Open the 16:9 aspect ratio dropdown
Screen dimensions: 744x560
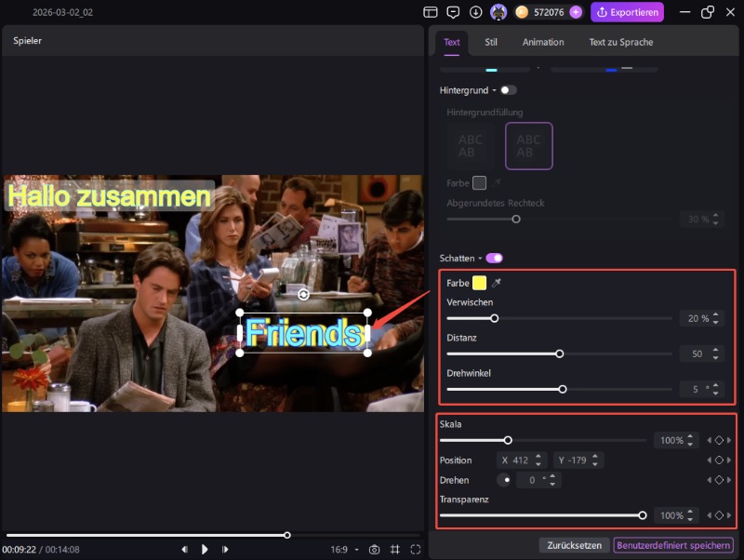point(345,550)
